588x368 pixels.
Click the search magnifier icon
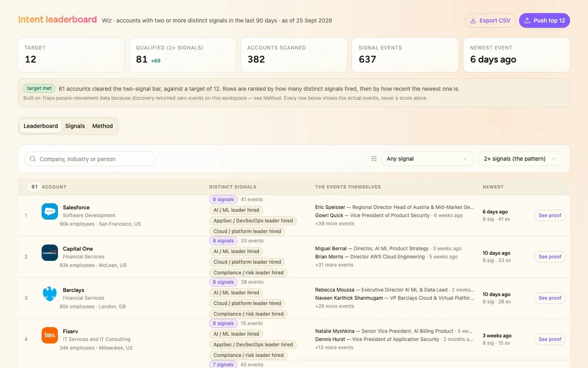click(x=33, y=159)
